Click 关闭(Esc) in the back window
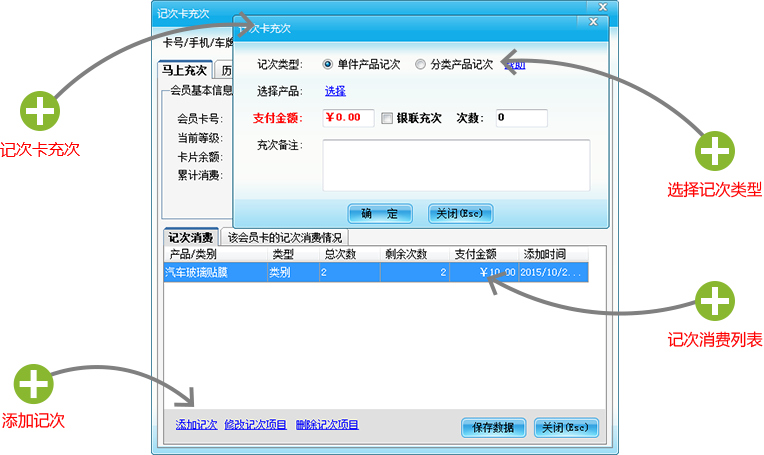The width and height of the screenshot is (764, 455). (x=566, y=428)
